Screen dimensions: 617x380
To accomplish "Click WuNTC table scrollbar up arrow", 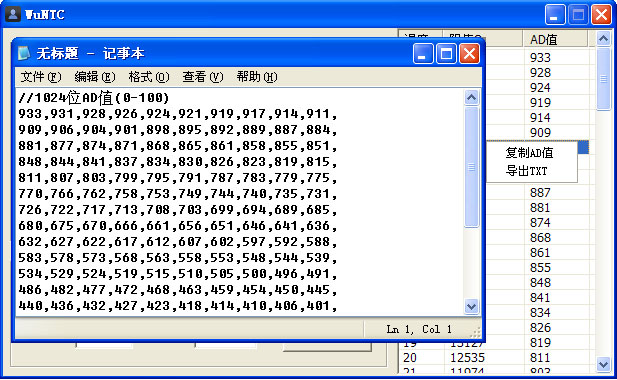I will (603, 39).
